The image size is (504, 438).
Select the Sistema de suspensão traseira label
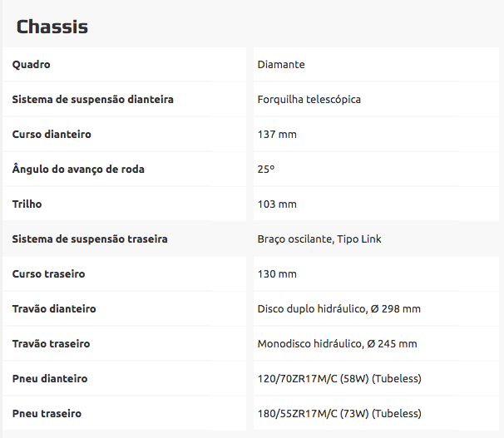[x=90, y=239]
